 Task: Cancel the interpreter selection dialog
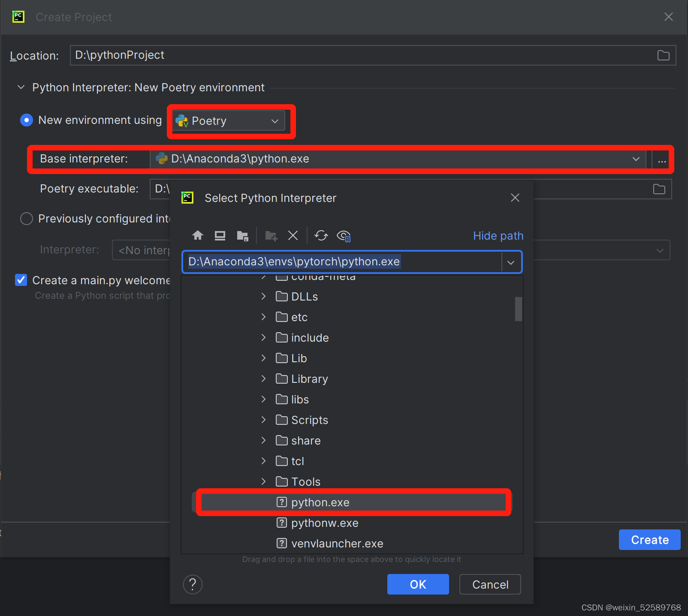point(490,584)
